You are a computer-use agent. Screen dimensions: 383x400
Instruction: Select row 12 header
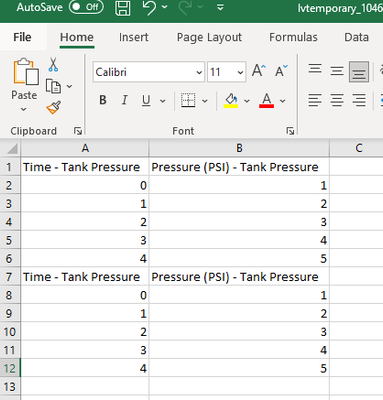(10, 368)
